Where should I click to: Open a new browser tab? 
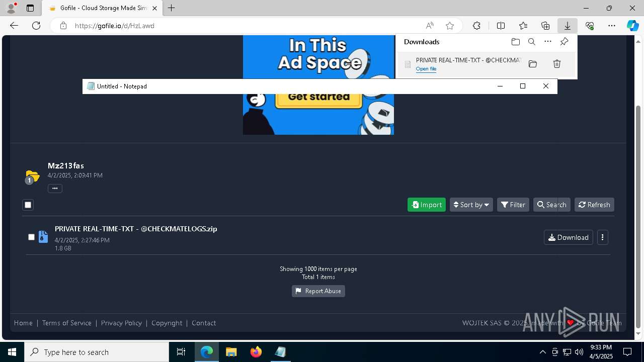[x=172, y=8]
